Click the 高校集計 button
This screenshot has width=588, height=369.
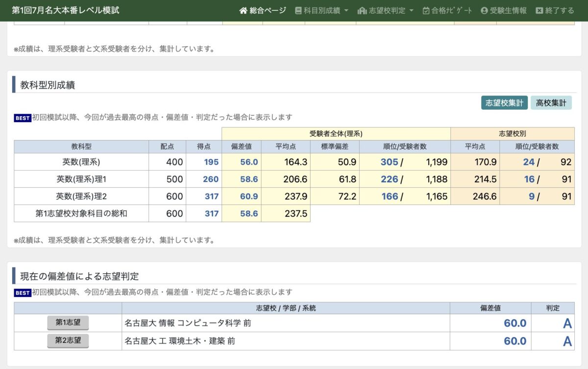551,103
